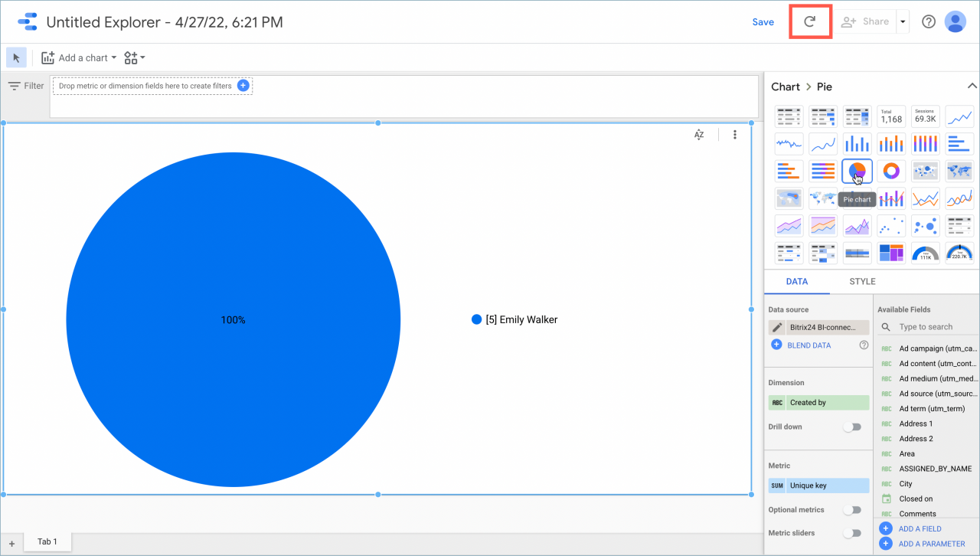
Task: Click the Save link
Action: pyautogui.click(x=763, y=22)
